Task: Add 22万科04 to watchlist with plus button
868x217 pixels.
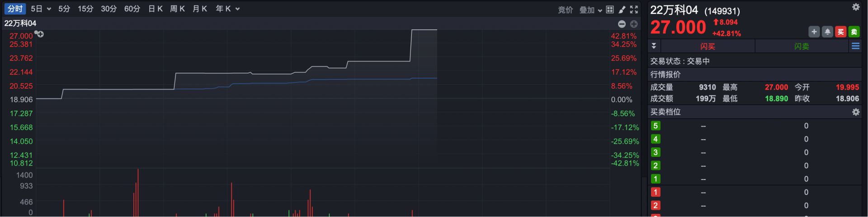Action: (814, 32)
